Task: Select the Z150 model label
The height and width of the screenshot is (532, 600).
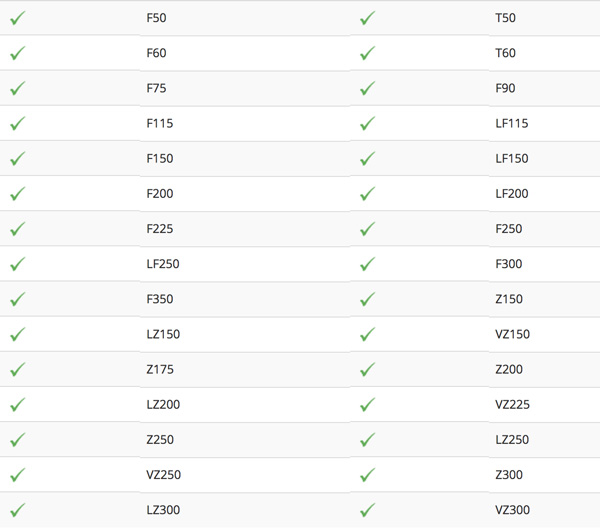Action: pyautogui.click(x=509, y=299)
